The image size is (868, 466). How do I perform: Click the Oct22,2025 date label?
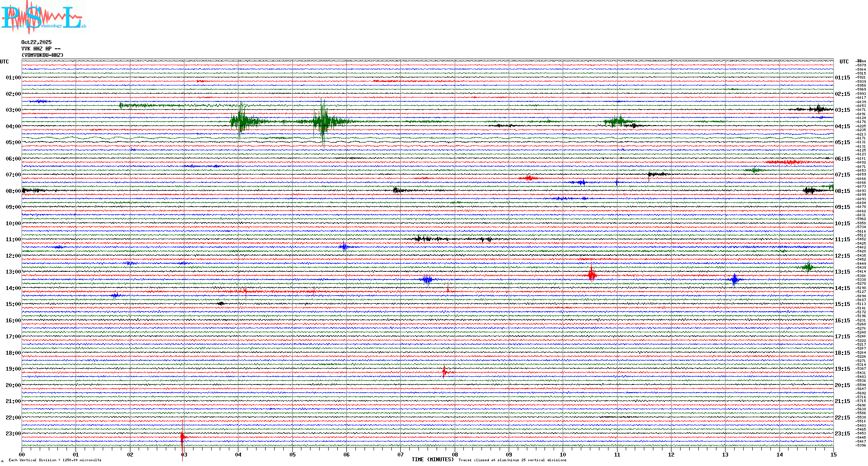[x=36, y=42]
